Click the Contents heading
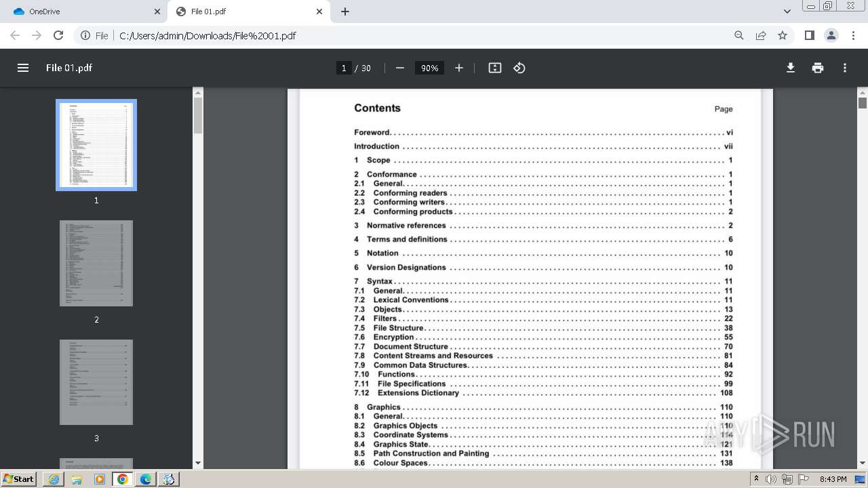This screenshot has height=488, width=868. click(x=377, y=108)
